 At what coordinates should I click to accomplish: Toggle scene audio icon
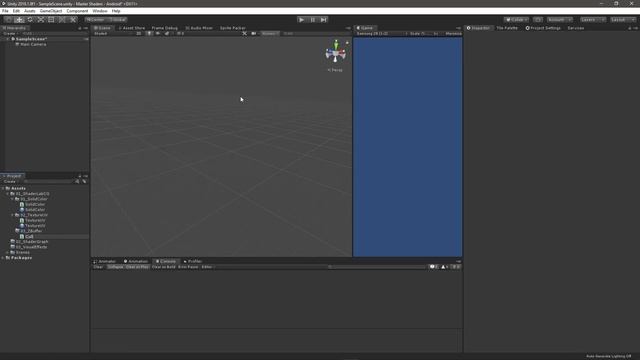click(x=158, y=33)
